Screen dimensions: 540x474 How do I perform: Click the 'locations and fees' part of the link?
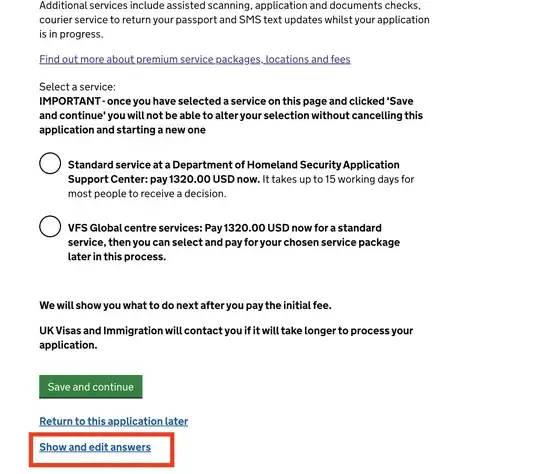(308, 59)
